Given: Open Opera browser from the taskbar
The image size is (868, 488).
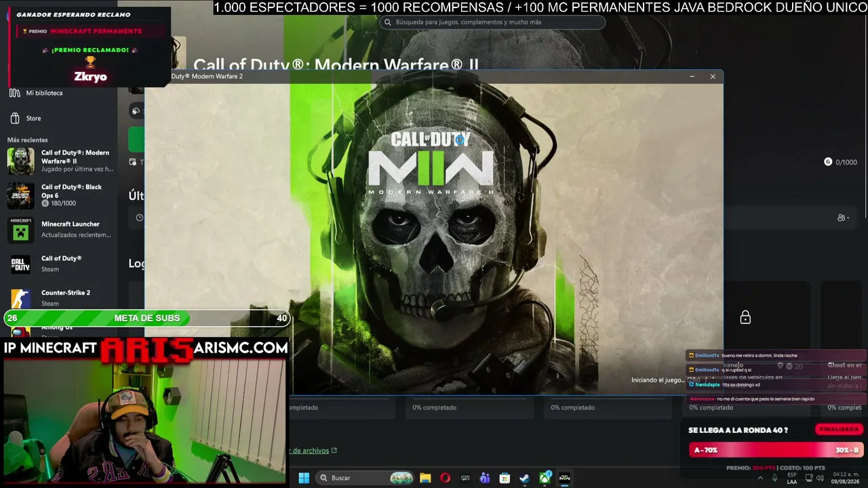Looking at the screenshot, I should 445,478.
